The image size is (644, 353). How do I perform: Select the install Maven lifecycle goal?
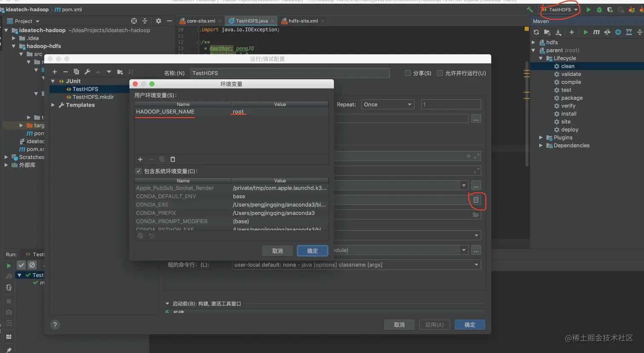pyautogui.click(x=569, y=114)
